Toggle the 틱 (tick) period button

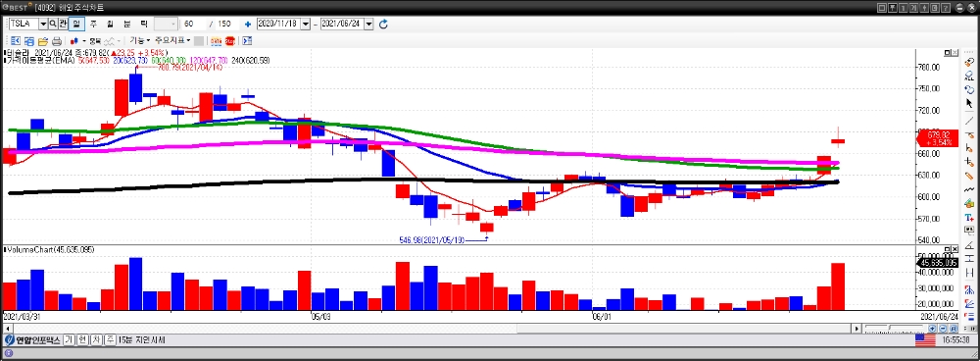(143, 24)
